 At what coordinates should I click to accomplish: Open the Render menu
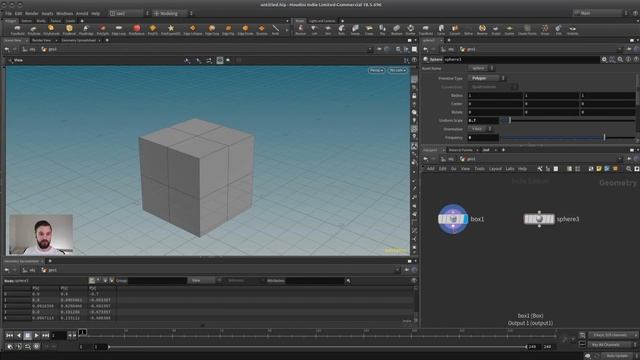pos(31,13)
